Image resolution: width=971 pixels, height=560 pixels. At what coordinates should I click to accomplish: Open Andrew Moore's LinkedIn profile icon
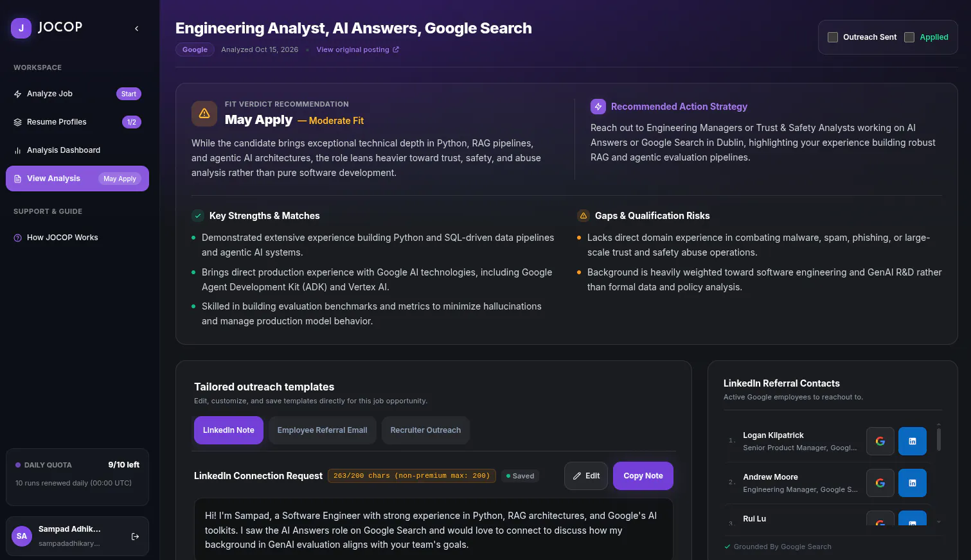coord(913,483)
